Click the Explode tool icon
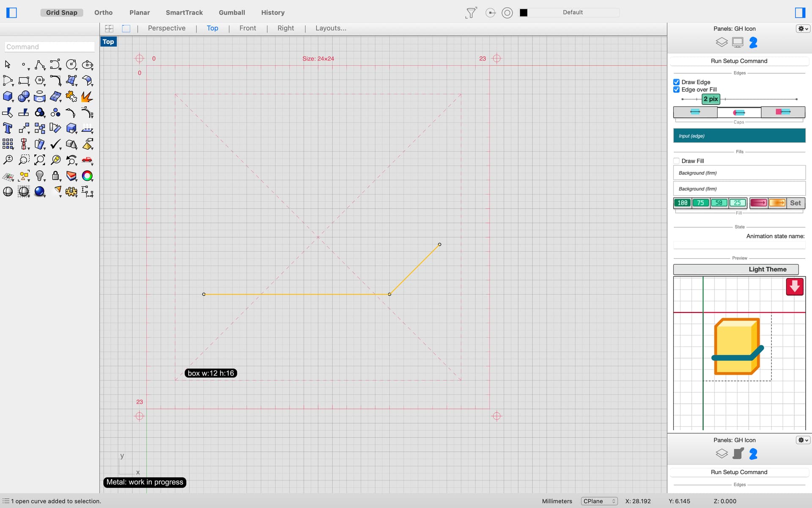This screenshot has width=812, height=508. [x=87, y=97]
